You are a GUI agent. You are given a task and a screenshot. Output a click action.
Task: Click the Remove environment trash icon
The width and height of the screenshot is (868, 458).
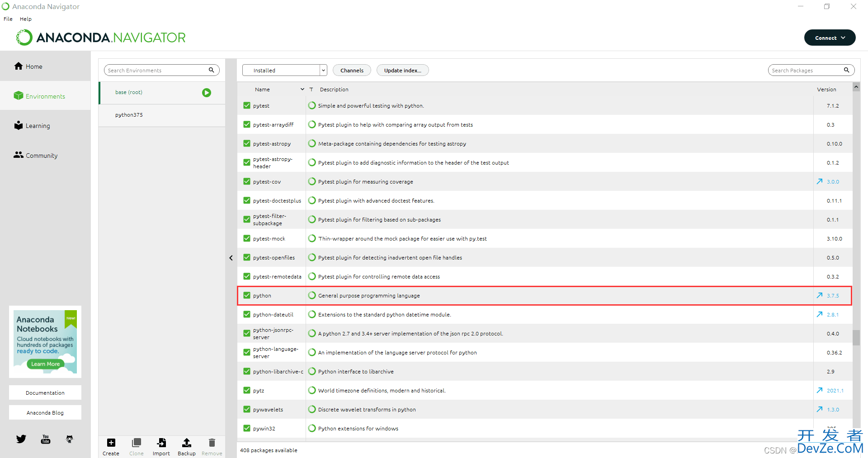(x=212, y=443)
